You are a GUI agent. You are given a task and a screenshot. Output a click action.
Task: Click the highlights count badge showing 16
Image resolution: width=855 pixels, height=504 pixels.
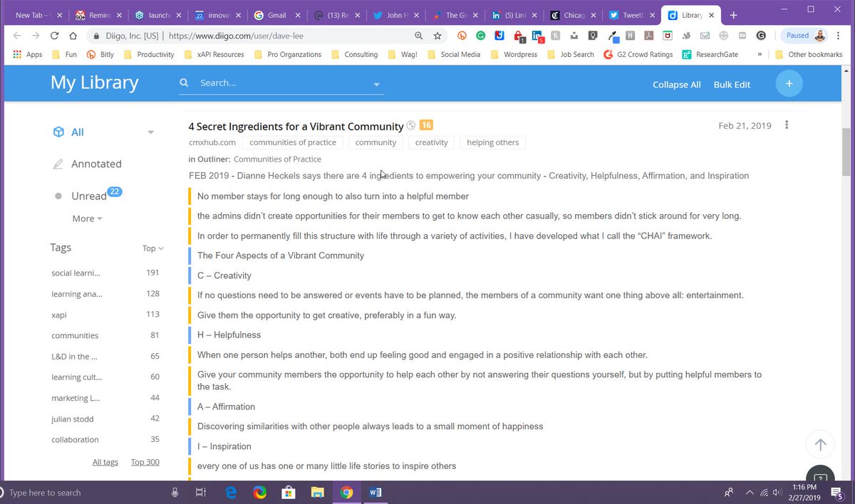point(426,125)
